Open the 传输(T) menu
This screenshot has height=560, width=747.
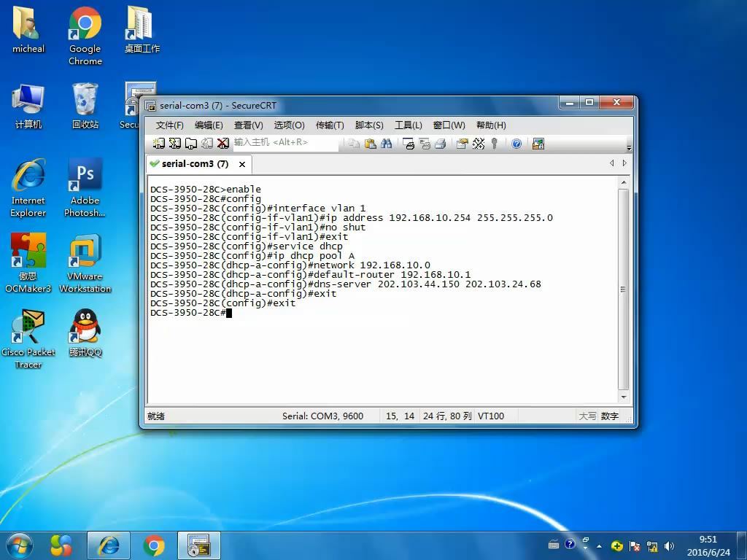(330, 125)
